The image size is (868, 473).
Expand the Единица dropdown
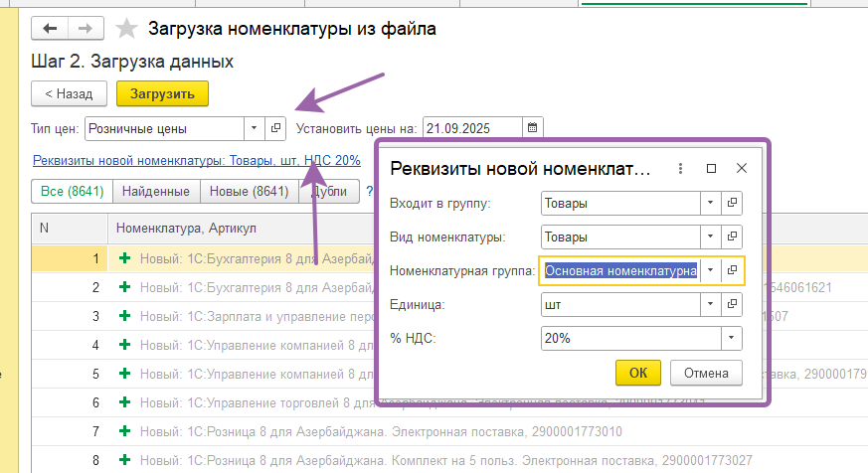tap(710, 304)
